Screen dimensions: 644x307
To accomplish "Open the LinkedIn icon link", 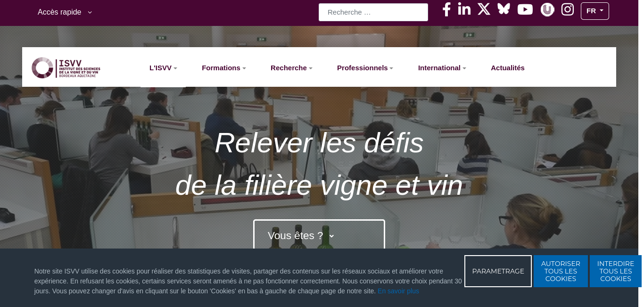I will [464, 9].
